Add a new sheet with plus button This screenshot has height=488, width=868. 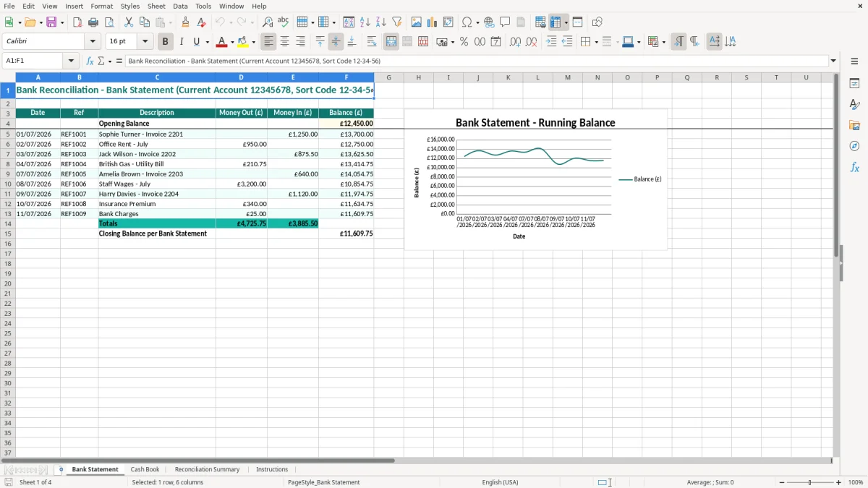pyautogui.click(x=61, y=469)
